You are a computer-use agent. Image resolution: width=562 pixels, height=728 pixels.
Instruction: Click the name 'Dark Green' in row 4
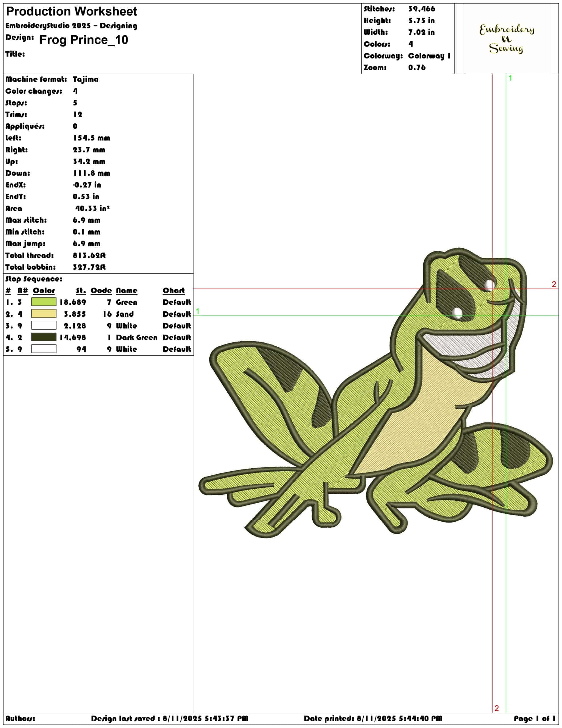click(137, 337)
